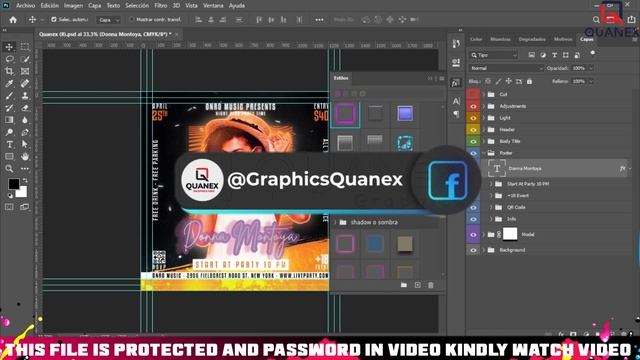Hide the Light layer group
Image resolution: width=640 pixels, height=360 pixels.
pyautogui.click(x=473, y=118)
